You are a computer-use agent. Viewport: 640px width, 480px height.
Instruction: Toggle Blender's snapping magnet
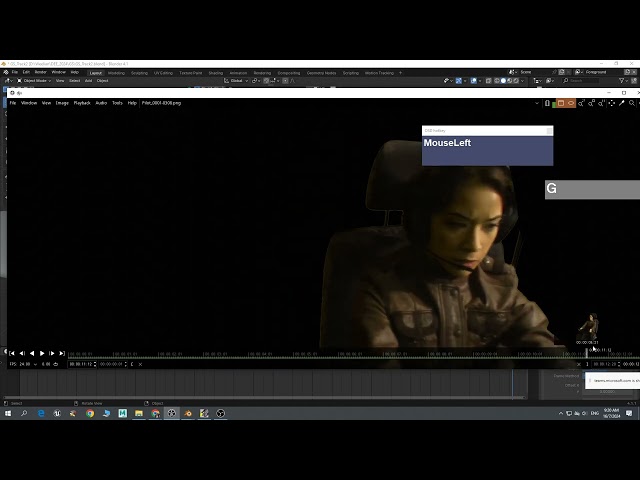click(266, 81)
